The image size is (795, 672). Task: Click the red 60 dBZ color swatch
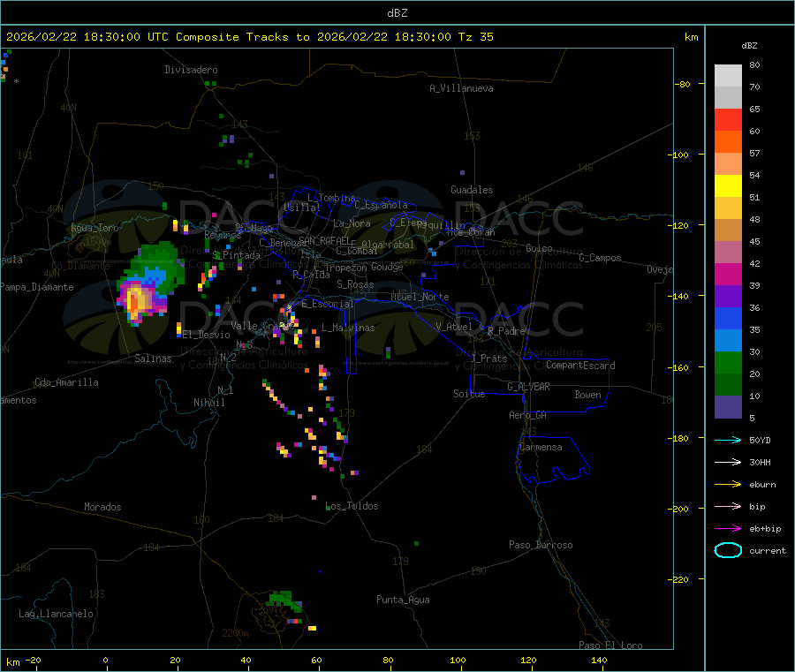pos(728,119)
